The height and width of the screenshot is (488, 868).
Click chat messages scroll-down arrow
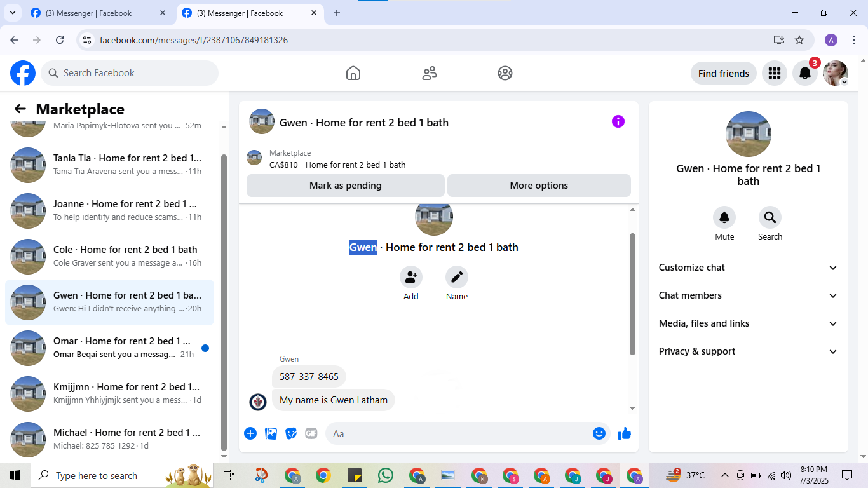632,408
